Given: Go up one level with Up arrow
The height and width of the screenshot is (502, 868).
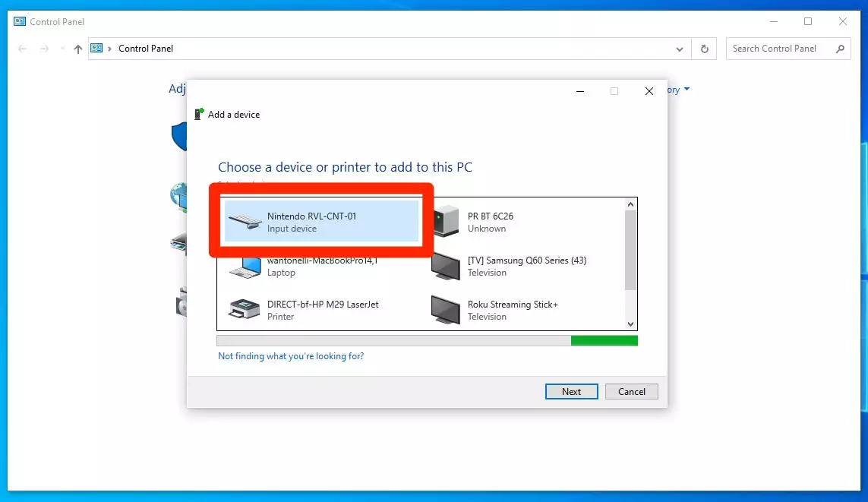Looking at the screenshot, I should click(77, 49).
